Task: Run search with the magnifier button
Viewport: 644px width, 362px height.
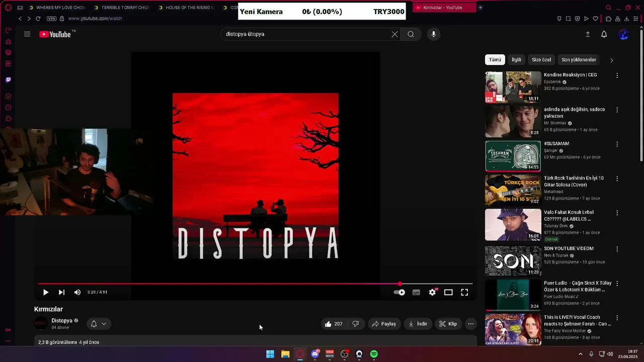Action: [411, 34]
